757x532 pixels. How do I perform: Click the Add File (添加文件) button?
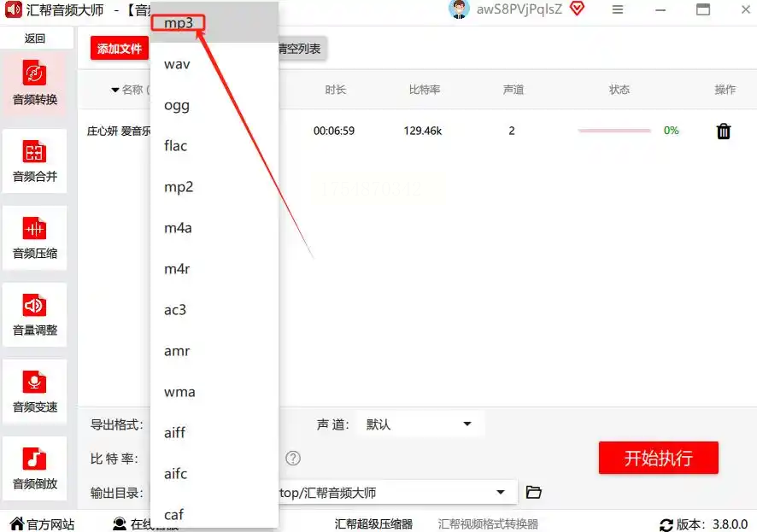120,48
